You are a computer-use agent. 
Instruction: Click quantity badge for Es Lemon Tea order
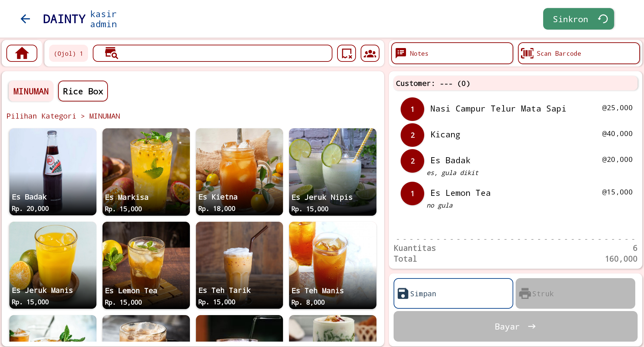(x=412, y=193)
